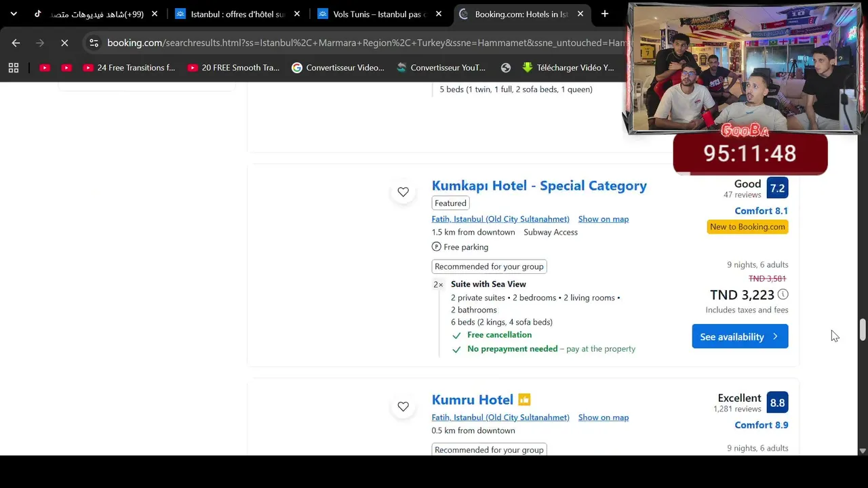Click the 8.8 review score badge
The width and height of the screenshot is (868, 488).
pos(777,403)
